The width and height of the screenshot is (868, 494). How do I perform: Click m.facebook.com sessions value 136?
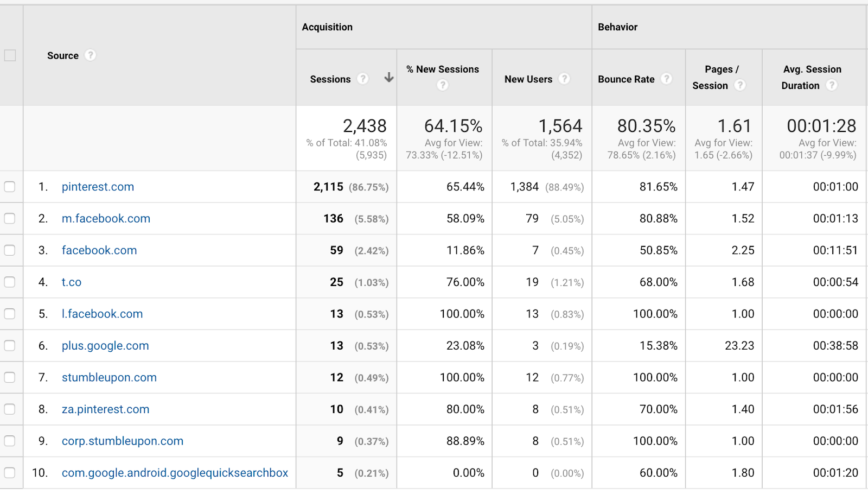click(x=333, y=218)
